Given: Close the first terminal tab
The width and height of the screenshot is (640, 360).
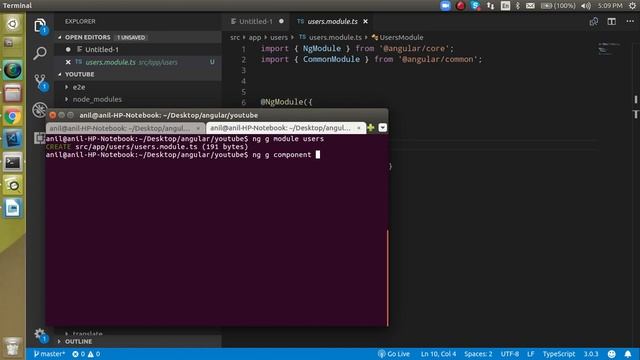Looking at the screenshot, I should (198, 128).
